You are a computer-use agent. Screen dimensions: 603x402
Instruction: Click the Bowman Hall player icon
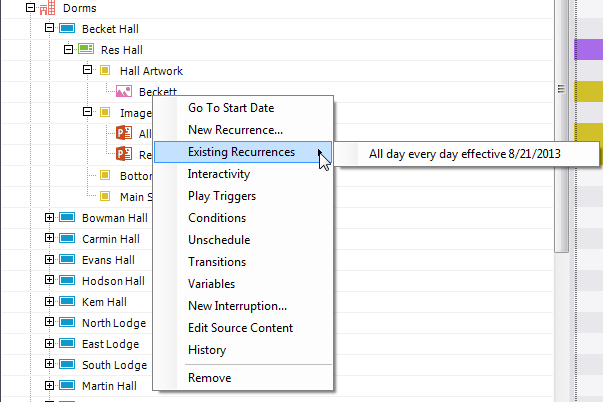coord(67,217)
